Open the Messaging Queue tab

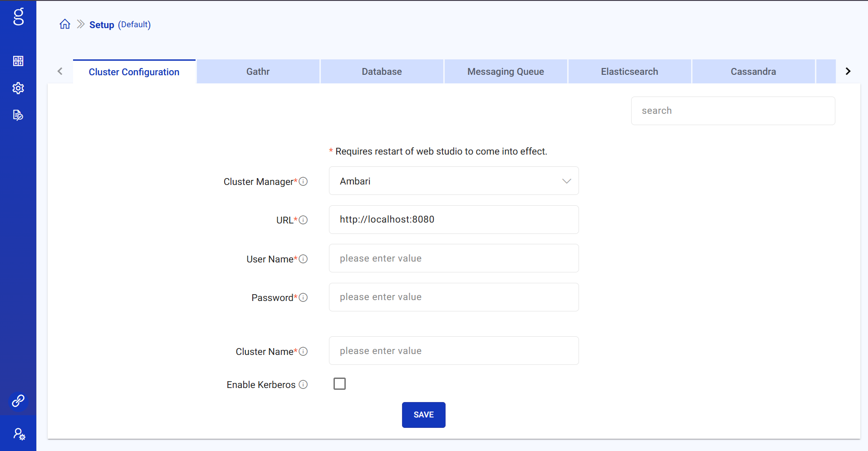(x=505, y=71)
